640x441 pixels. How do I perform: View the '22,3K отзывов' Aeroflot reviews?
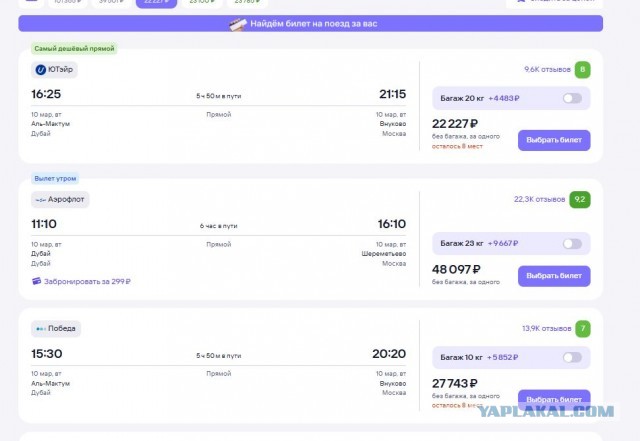(540, 199)
